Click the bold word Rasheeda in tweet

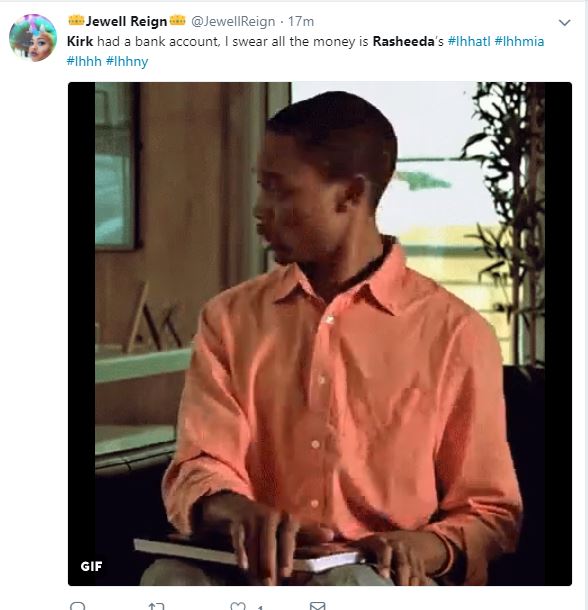[x=403, y=41]
